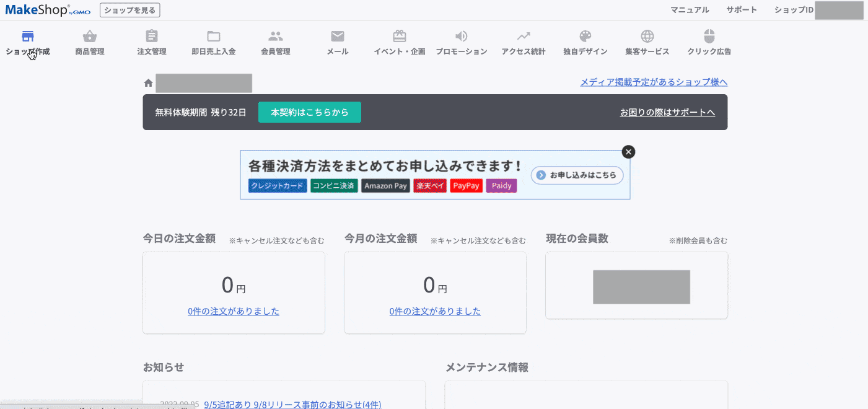Open the 商品管理 (product management) icon
Screen dimensions: 868x409
[89, 42]
